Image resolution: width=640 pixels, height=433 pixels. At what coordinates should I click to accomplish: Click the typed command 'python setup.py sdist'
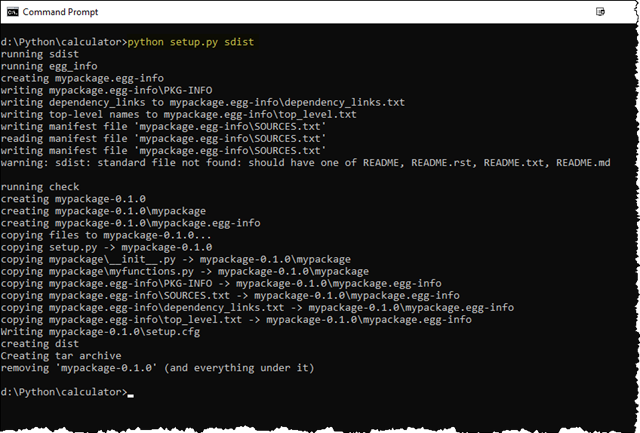[191, 42]
